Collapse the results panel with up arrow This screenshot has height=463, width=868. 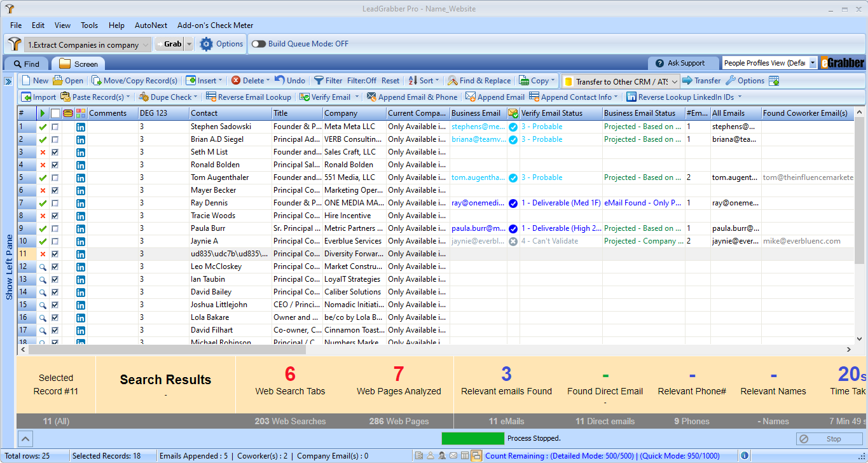(25, 438)
